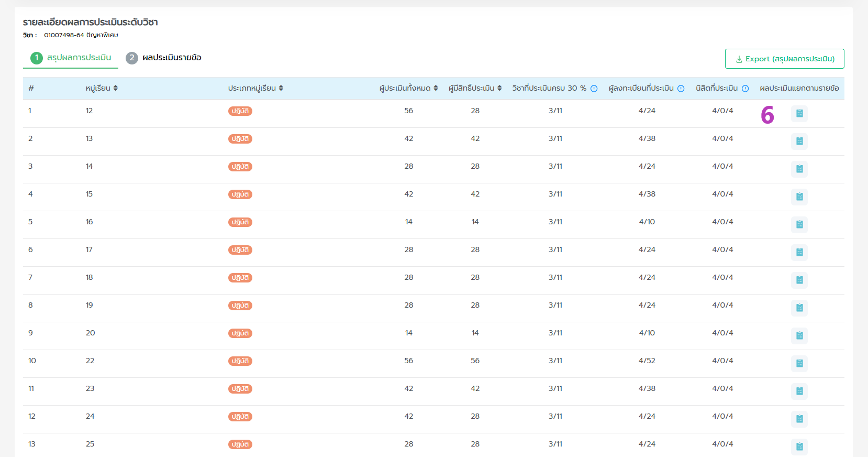Open item results icon for section 24
Image resolution: width=868 pixels, height=457 pixels.
point(799,419)
